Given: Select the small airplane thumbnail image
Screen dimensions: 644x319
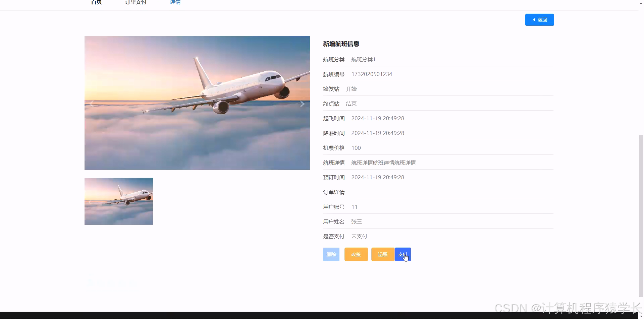Looking at the screenshot, I should [119, 201].
